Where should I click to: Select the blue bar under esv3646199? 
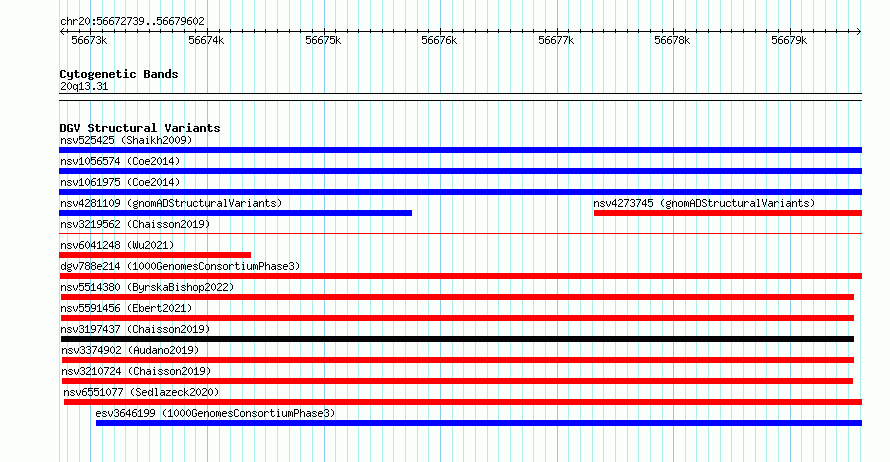(478, 423)
